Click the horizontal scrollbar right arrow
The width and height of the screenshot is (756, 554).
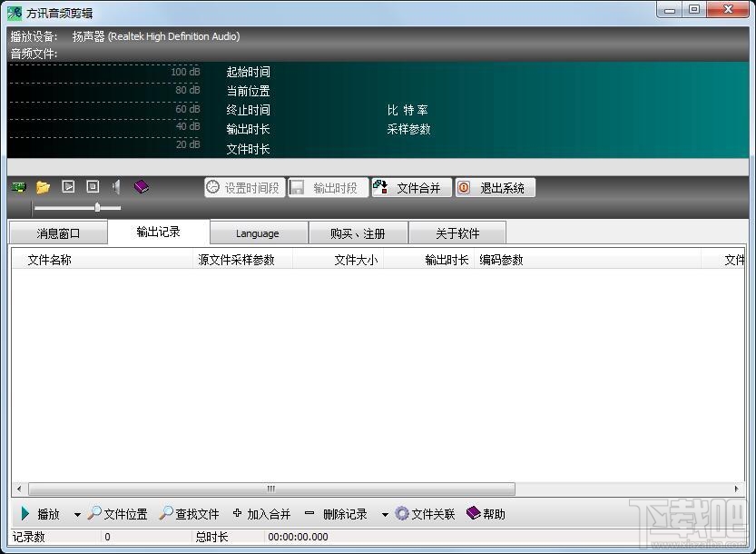pos(736,489)
